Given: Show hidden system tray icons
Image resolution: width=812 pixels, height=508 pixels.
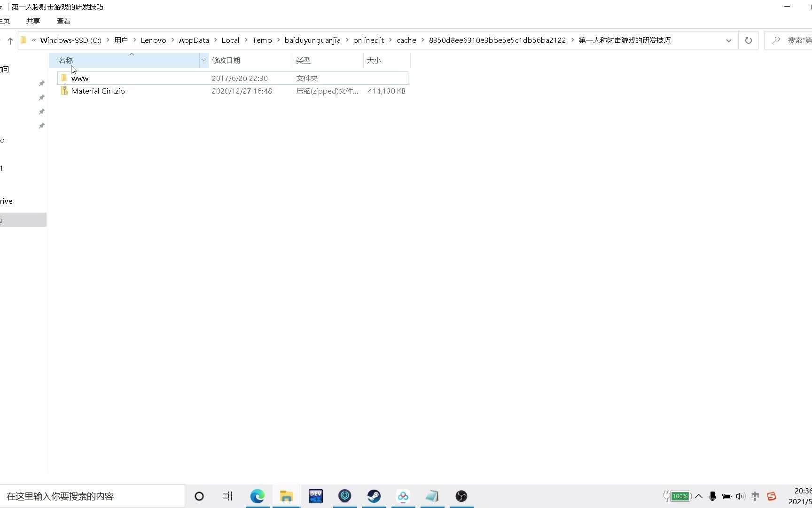Looking at the screenshot, I should point(699,496).
